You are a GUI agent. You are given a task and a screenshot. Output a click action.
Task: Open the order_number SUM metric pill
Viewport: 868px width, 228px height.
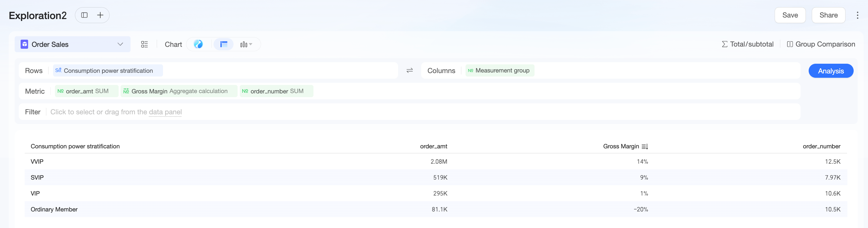276,91
